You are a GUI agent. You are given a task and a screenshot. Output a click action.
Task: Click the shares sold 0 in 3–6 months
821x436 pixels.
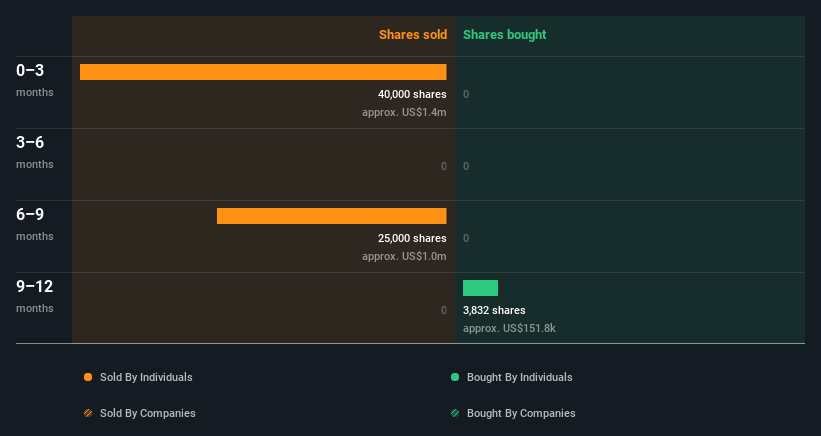coord(443,166)
